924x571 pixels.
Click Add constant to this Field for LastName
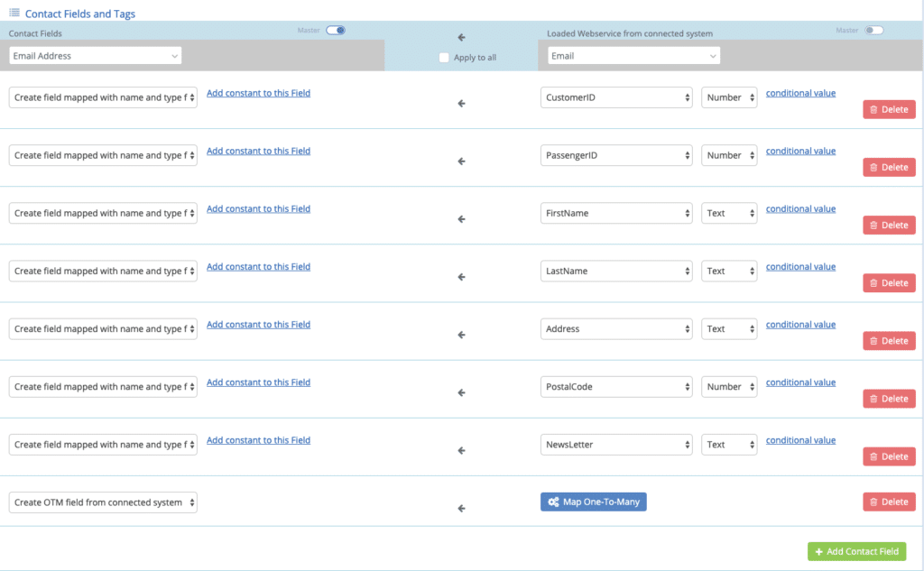click(x=258, y=266)
